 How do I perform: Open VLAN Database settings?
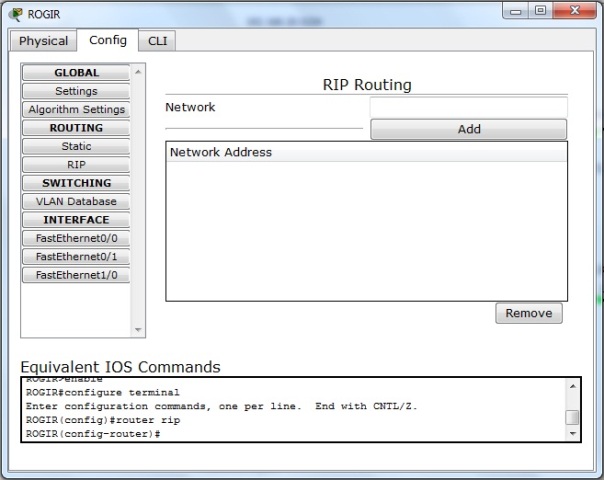pyautogui.click(x=76, y=201)
